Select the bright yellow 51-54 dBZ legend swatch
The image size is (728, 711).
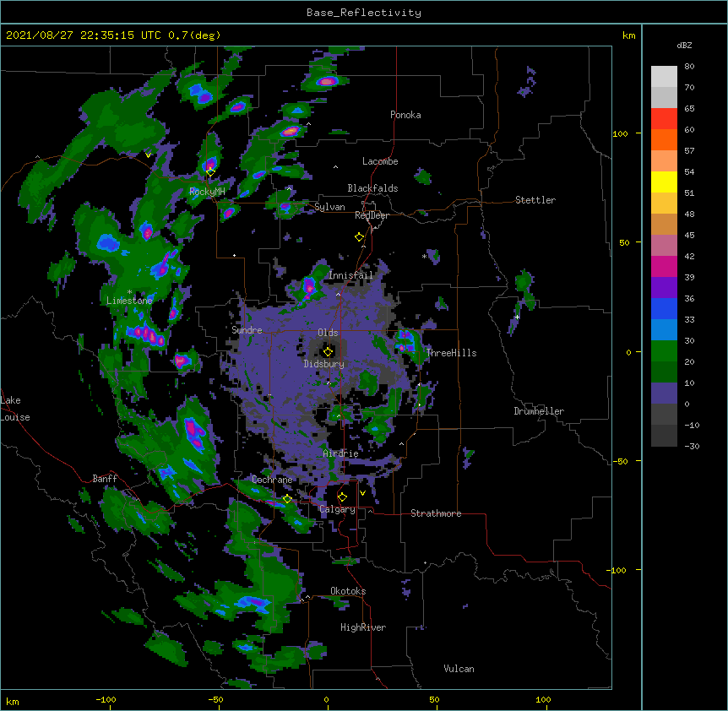click(x=664, y=182)
